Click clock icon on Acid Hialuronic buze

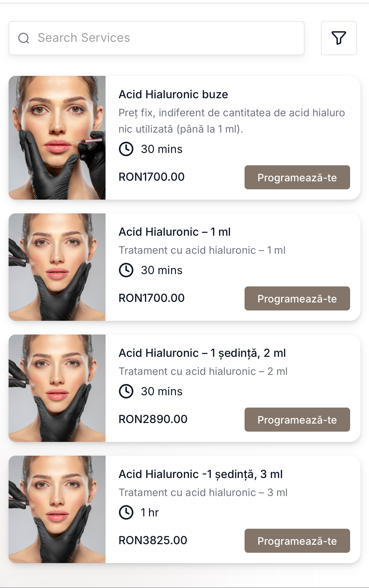[x=126, y=149]
